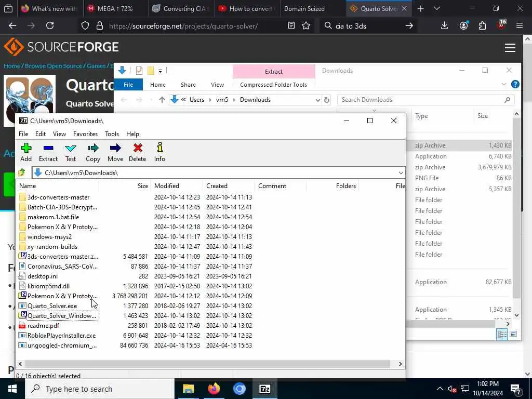Screen dimensions: 532x399
Task: Open the Help menu in 7-Zip
Action: pyautogui.click(x=132, y=134)
